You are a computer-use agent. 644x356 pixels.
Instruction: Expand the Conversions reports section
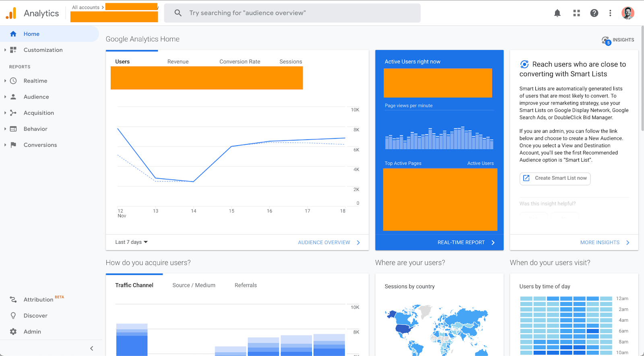(x=5, y=145)
